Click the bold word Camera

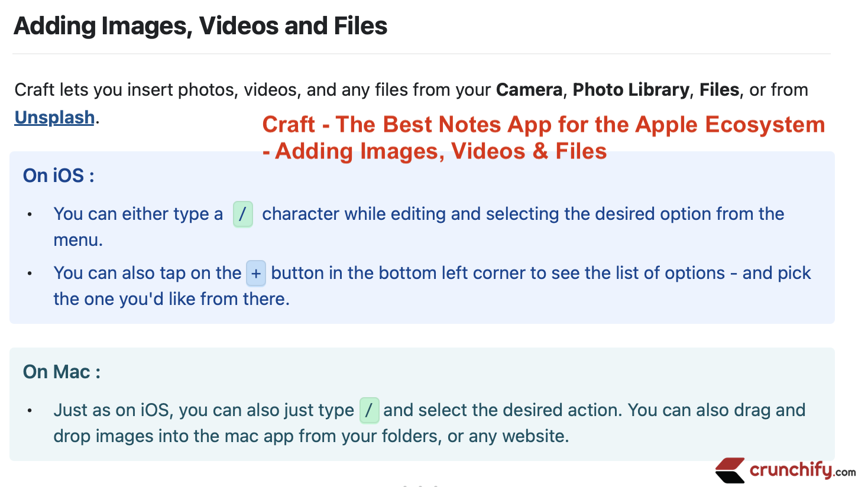tap(529, 90)
